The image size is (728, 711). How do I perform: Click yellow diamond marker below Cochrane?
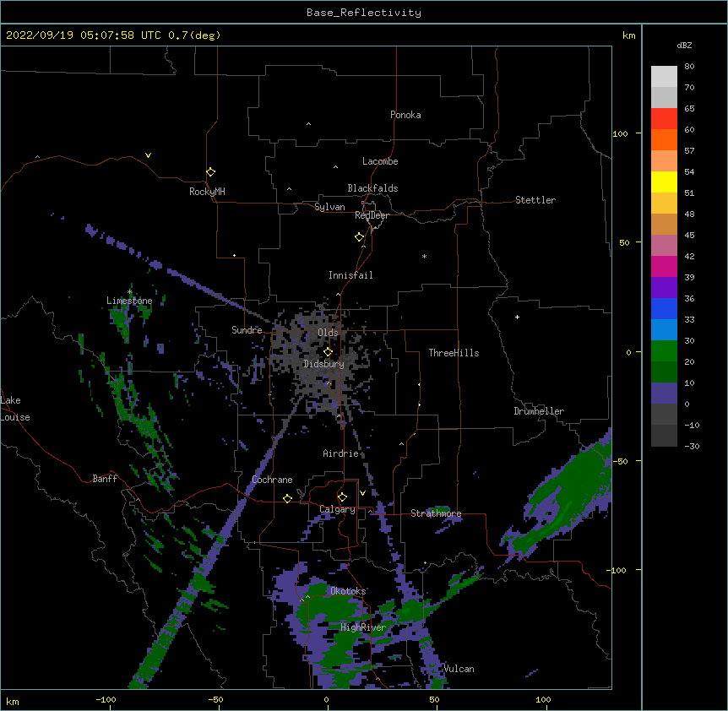tap(287, 498)
